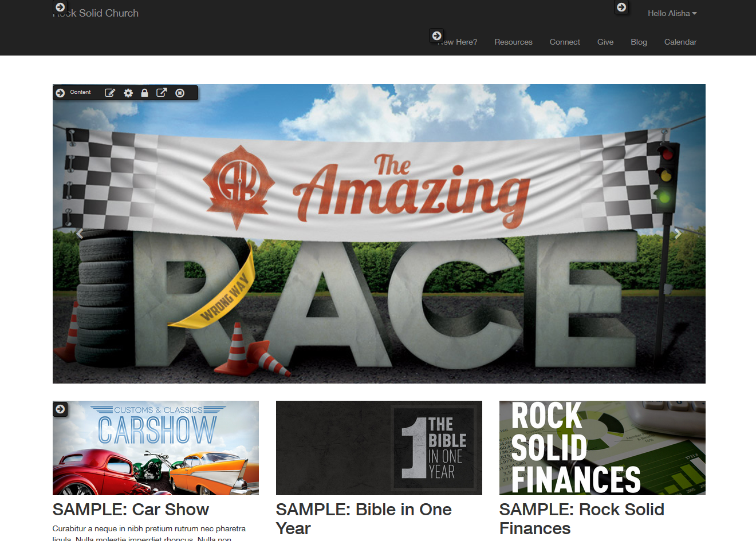756x541 pixels.
Task: Click the Curabitur a neque paragraph text
Action: (149, 533)
